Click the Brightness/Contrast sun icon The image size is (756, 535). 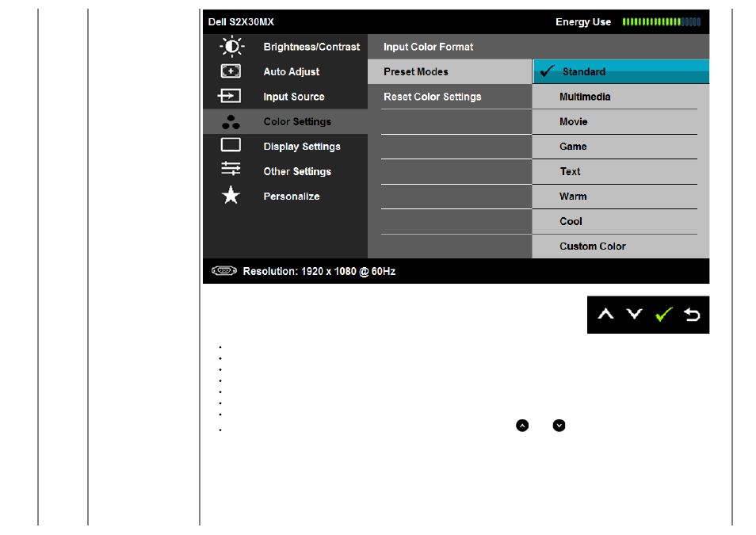click(232, 47)
